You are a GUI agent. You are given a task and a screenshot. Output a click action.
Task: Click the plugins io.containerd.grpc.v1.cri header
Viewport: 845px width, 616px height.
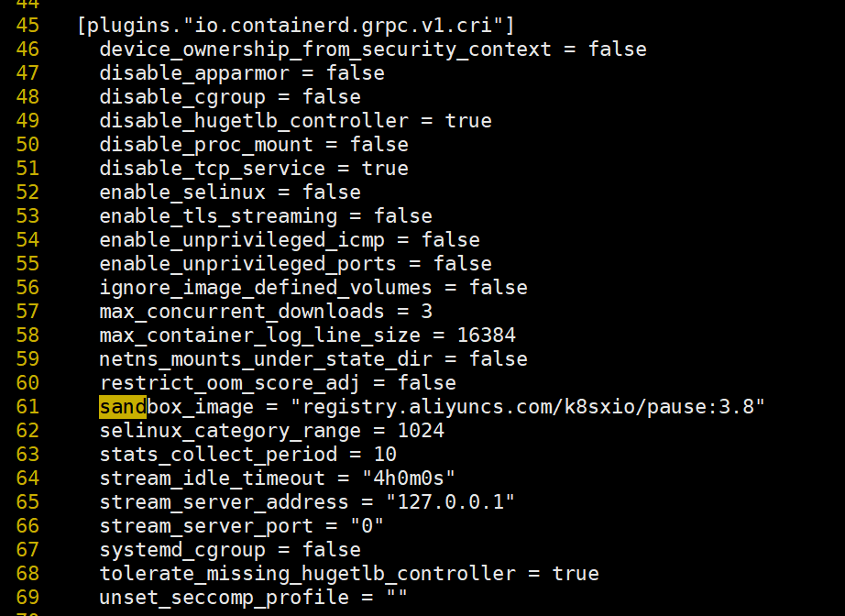point(296,26)
